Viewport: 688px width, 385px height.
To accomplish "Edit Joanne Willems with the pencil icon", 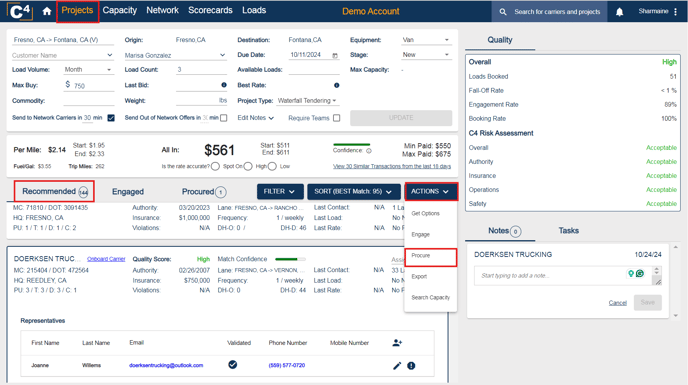I will [397, 366].
